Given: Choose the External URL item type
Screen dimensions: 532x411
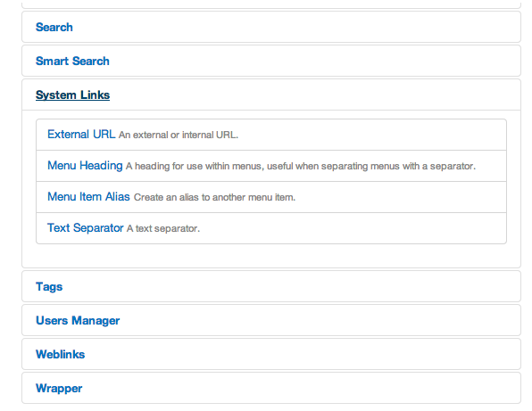Looking at the screenshot, I should click(81, 134).
